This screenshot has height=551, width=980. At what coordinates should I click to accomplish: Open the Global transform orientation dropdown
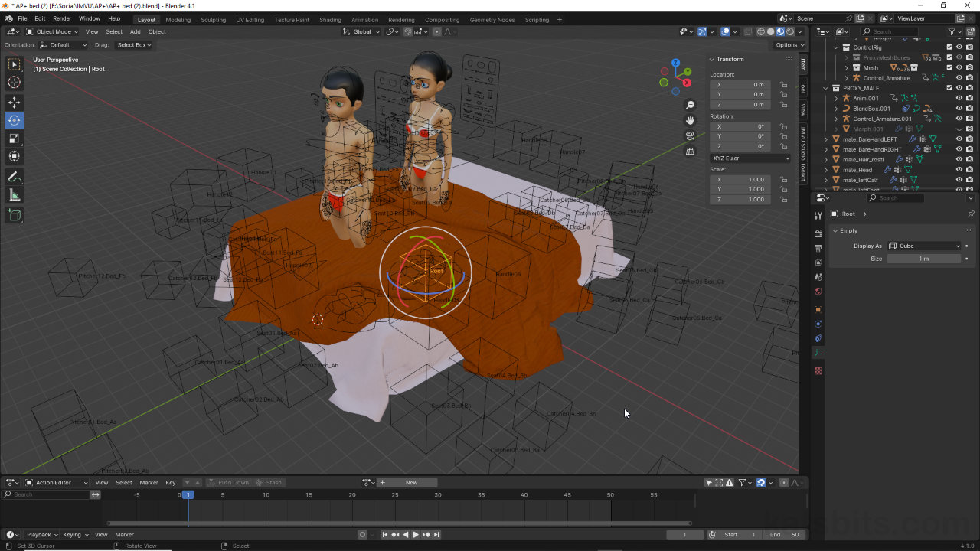click(x=361, y=31)
